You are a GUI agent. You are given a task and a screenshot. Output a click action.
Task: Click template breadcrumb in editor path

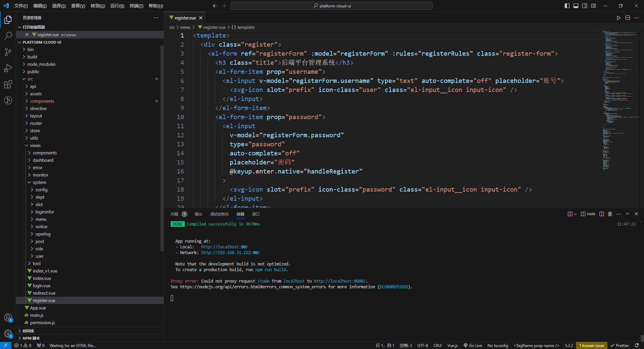coord(243,27)
